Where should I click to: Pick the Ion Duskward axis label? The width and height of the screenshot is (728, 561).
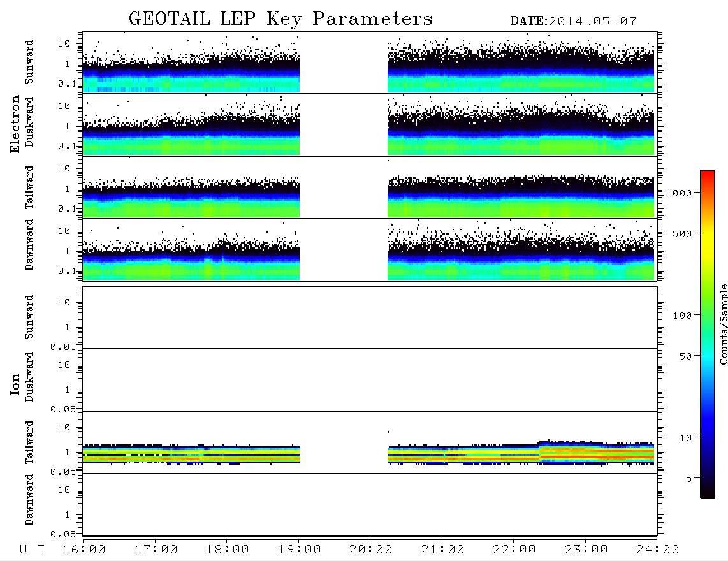point(29,377)
